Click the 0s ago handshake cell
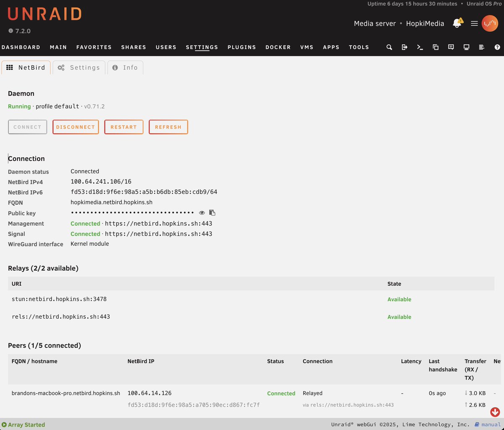The image size is (504, 430). coord(437,393)
